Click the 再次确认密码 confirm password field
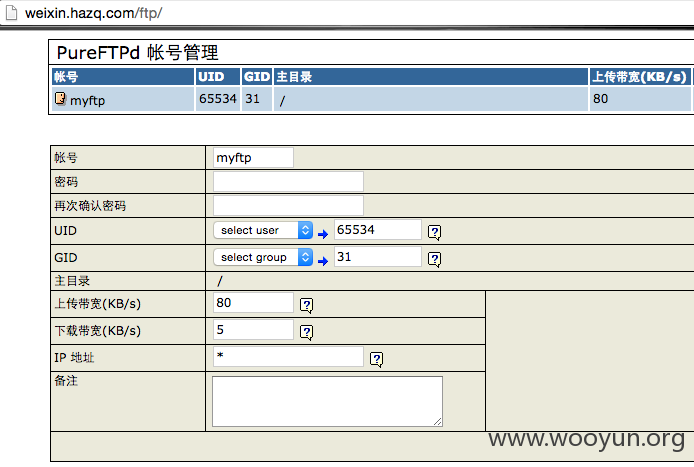Screen dimensions: 694x467 click(x=288, y=205)
